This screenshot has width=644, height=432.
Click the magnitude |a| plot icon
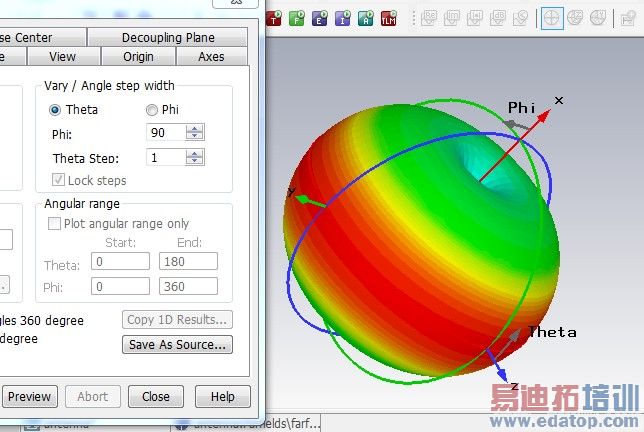pos(475,18)
